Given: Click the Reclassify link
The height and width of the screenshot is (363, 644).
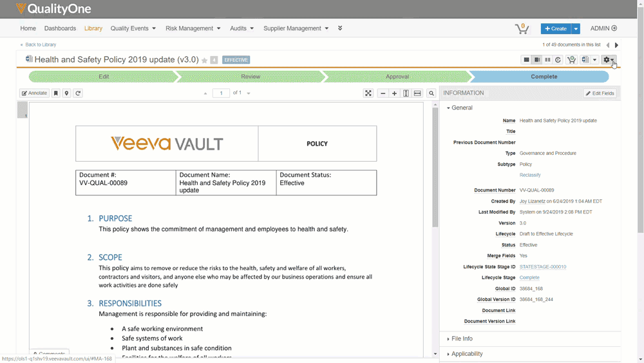Looking at the screenshot, I should point(530,175).
